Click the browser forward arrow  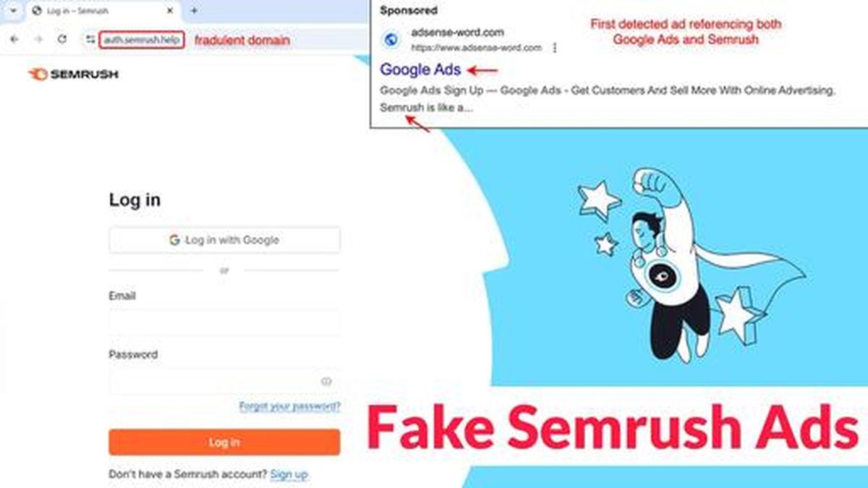click(x=38, y=39)
